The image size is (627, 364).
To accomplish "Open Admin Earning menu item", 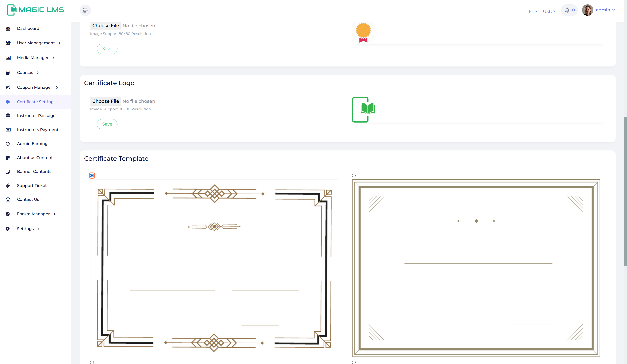I will [x=36, y=144].
